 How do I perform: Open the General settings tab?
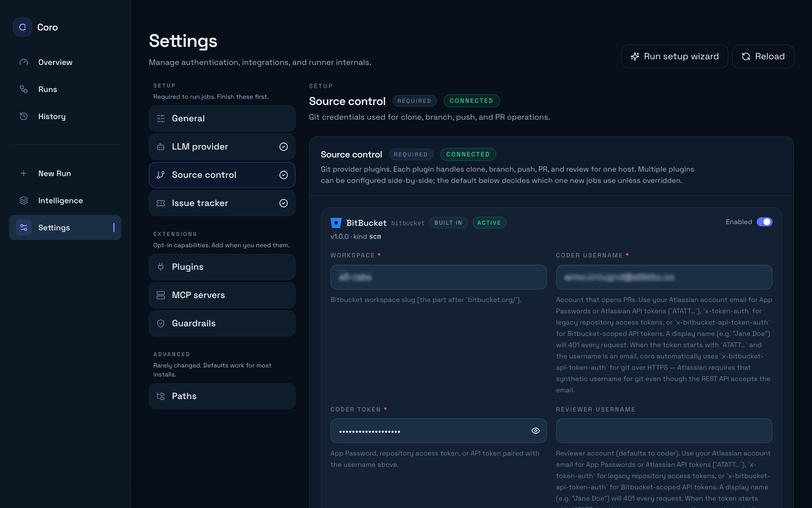222,119
